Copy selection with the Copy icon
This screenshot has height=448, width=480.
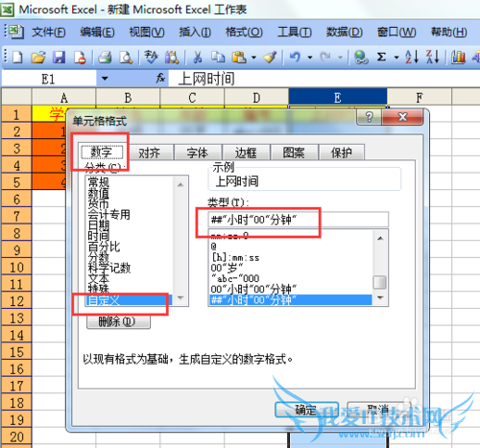(218, 58)
